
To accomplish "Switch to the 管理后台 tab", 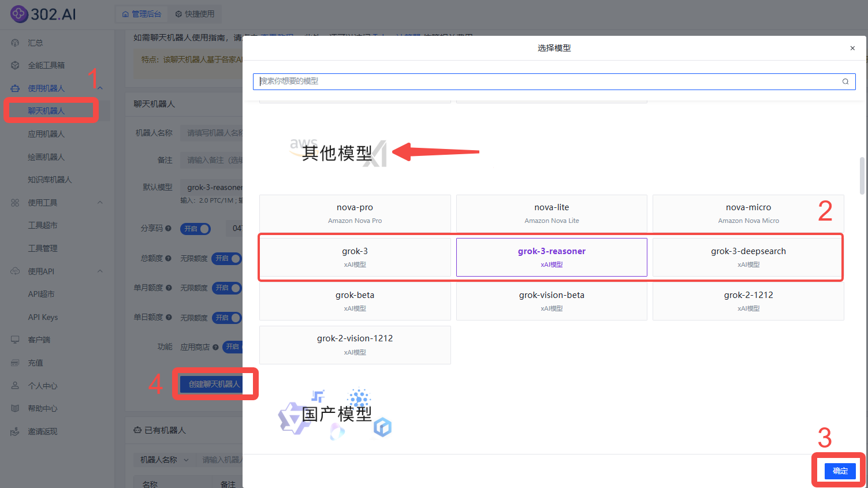I will pyautogui.click(x=141, y=14).
